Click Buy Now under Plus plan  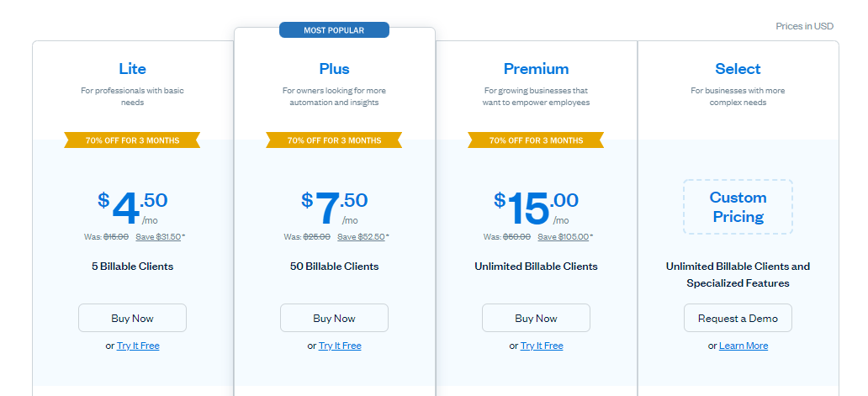coord(334,318)
